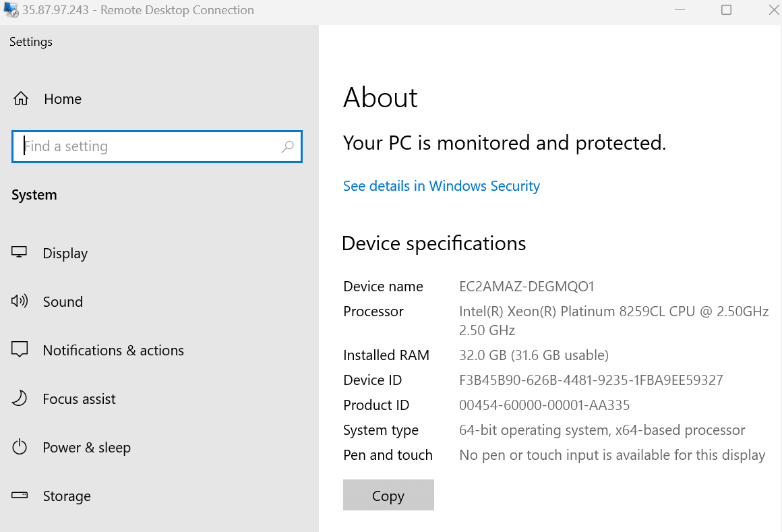Open See details in Windows Security
Screen dimensions: 782x532
tap(441, 186)
